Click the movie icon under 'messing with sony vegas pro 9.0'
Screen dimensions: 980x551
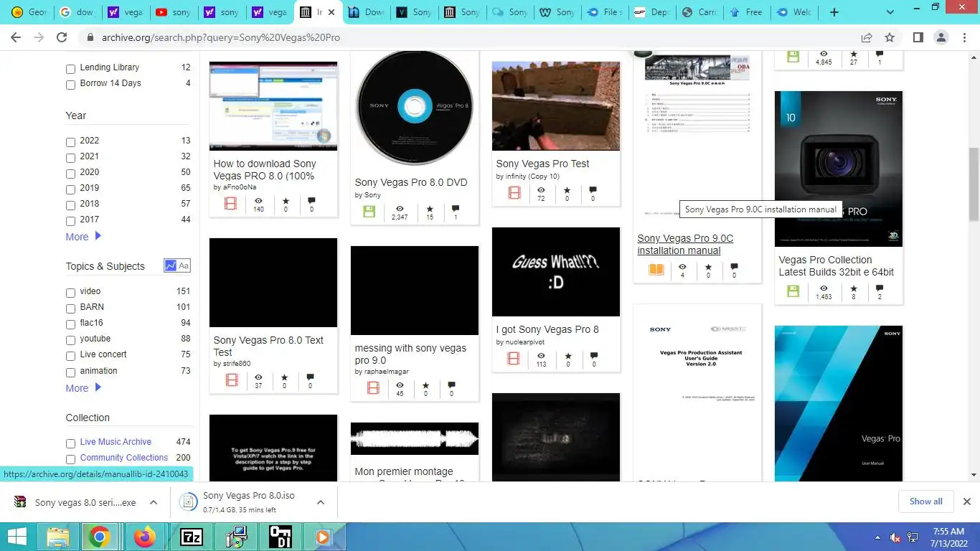tap(372, 388)
